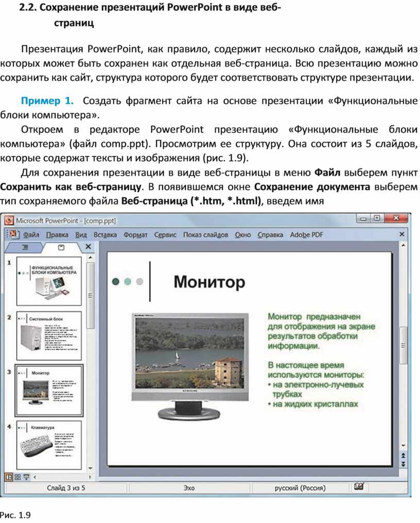This screenshot has width=420, height=523.
Task: Switch to the Slides thumbnails tab
Action: (61, 247)
